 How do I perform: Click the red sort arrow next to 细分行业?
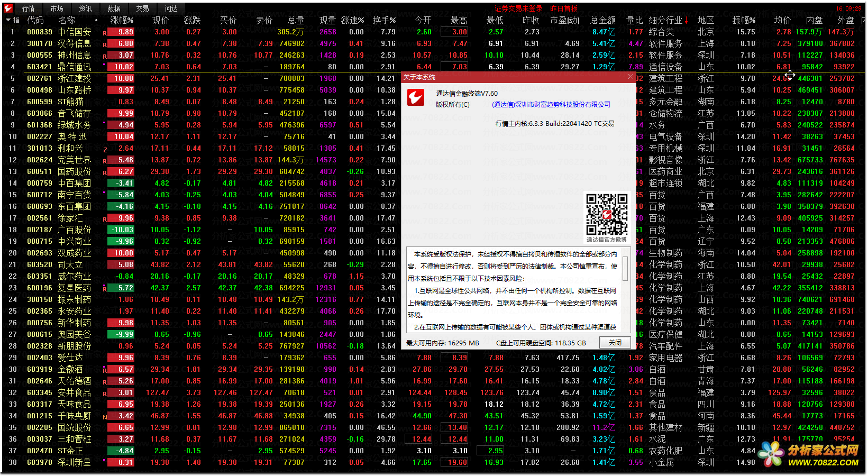click(686, 21)
